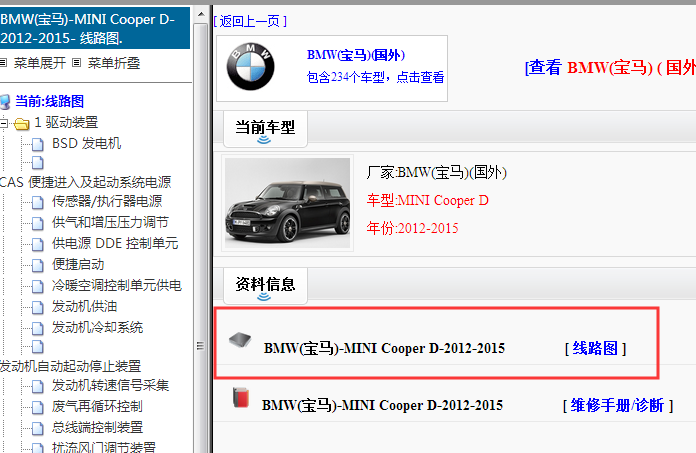Click the 当前:线路图 root label

50,101
